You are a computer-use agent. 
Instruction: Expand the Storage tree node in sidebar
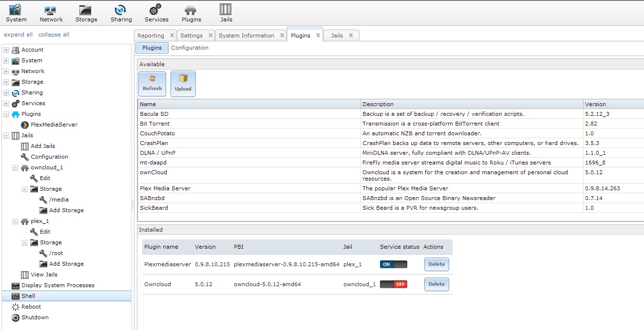pyautogui.click(x=6, y=82)
